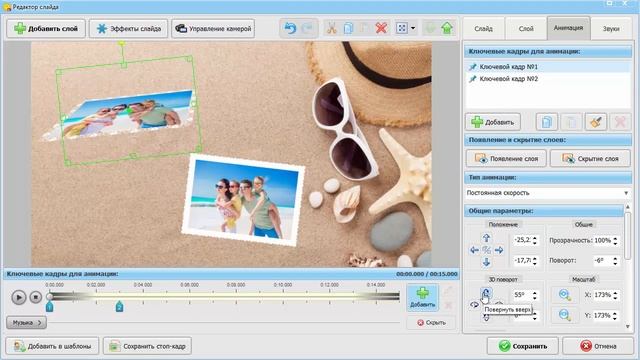Click the -17,7 position value field
Screen dimensions: 640x360
click(x=522, y=260)
